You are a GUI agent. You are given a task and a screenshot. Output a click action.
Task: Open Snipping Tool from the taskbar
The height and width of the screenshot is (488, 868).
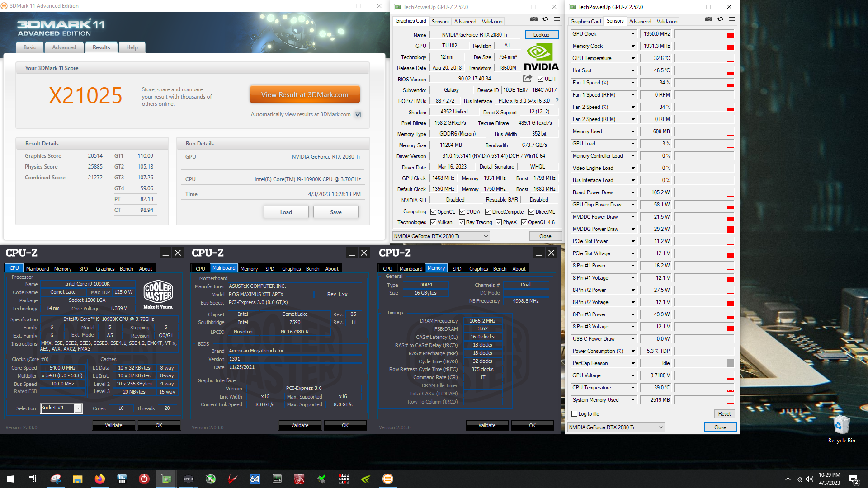click(x=56, y=479)
